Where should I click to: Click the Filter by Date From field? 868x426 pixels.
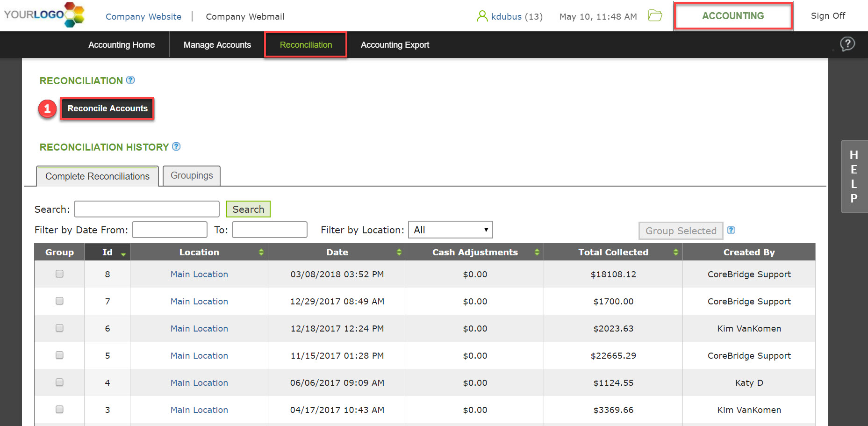point(170,230)
